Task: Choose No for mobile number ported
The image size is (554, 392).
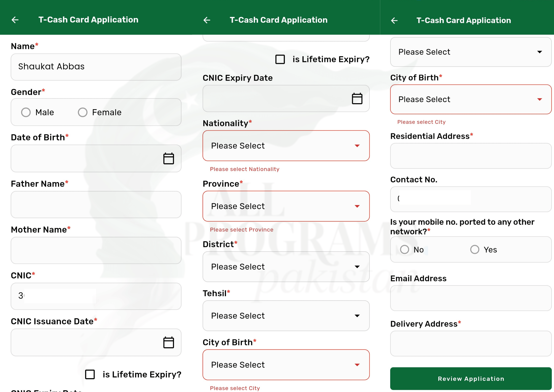Action: coord(404,250)
